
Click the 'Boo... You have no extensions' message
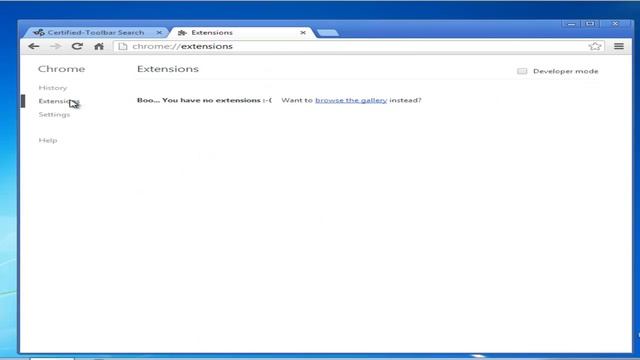(204, 100)
